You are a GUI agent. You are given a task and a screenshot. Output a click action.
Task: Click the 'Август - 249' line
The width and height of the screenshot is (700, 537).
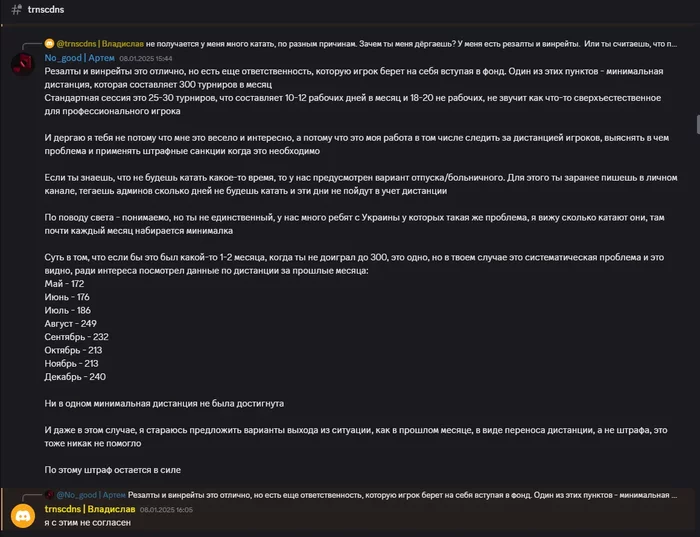(71, 323)
